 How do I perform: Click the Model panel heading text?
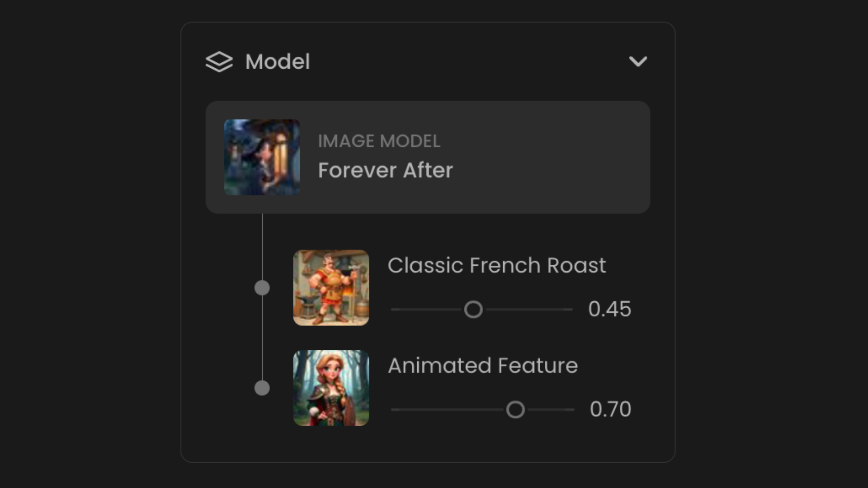click(x=277, y=62)
